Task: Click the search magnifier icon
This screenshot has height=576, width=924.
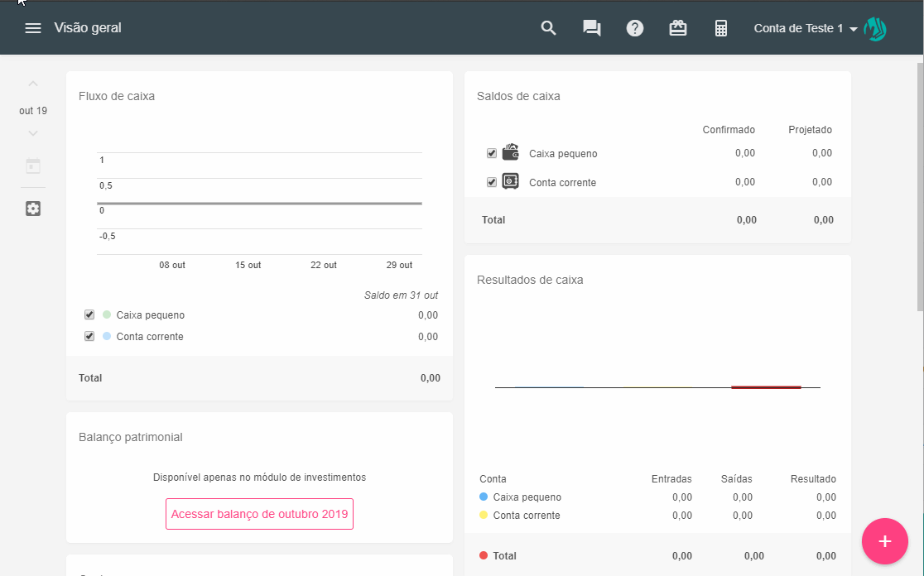Action: [548, 28]
